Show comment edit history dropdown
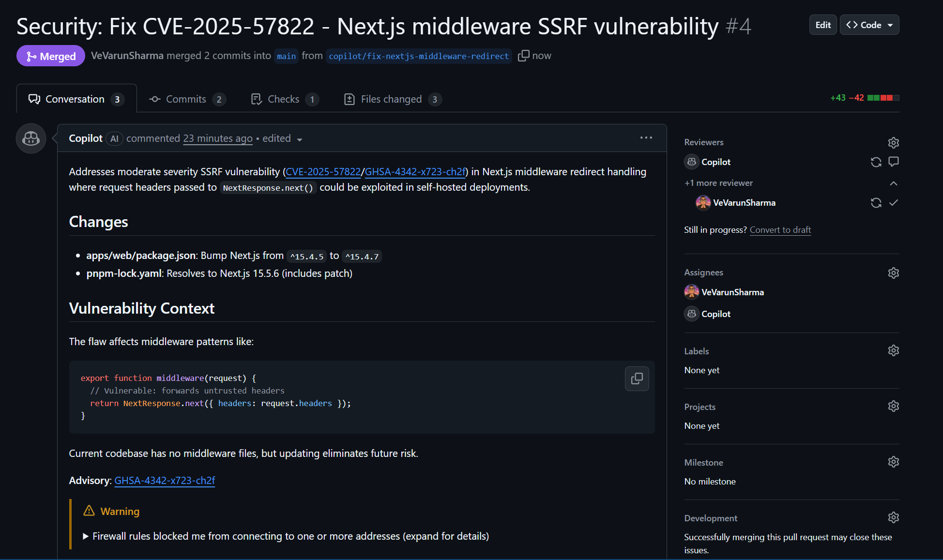 click(283, 139)
